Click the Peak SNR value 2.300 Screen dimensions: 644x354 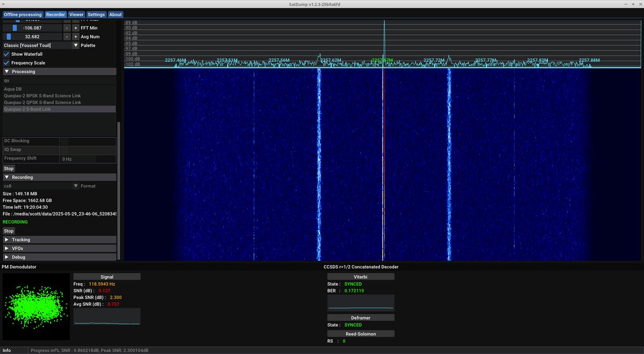[115, 297]
